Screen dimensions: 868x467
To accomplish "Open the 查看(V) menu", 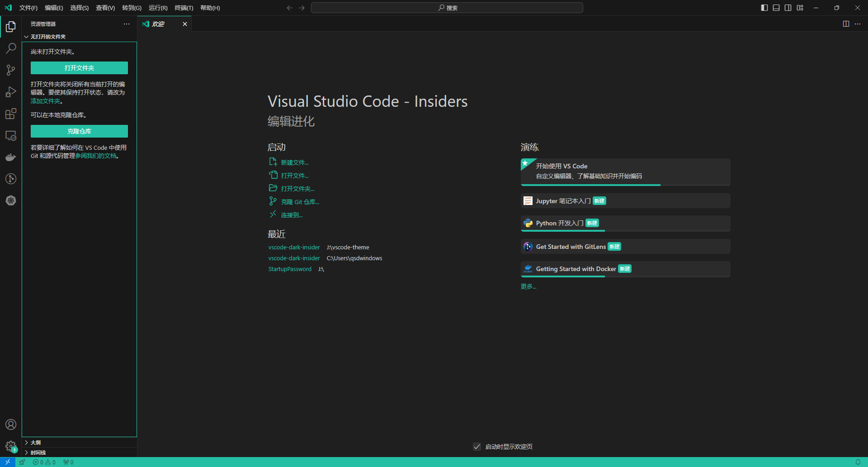I will coord(105,8).
